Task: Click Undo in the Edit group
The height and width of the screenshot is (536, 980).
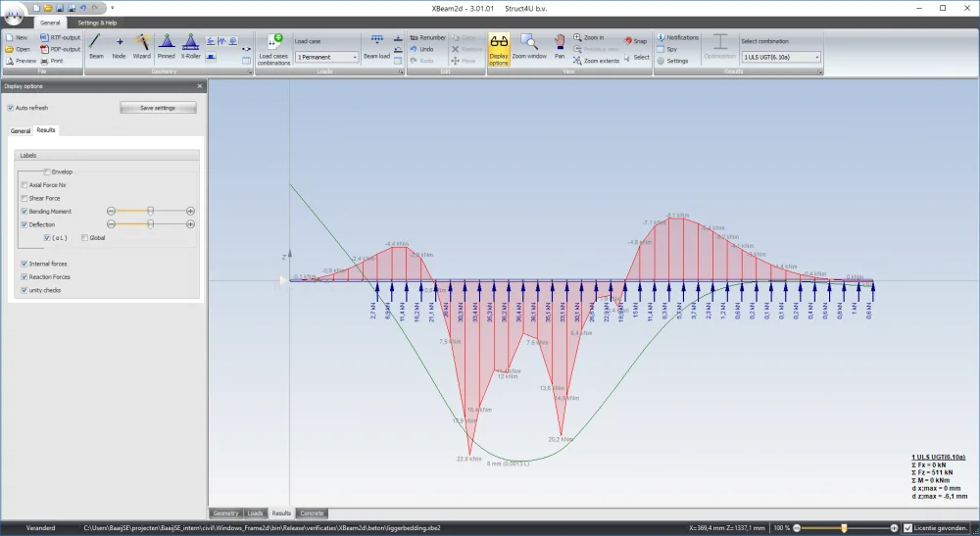Action: pyautogui.click(x=421, y=49)
